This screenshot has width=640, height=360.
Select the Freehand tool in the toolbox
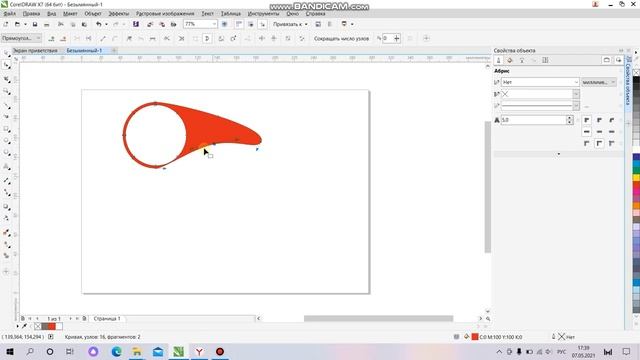[7, 105]
